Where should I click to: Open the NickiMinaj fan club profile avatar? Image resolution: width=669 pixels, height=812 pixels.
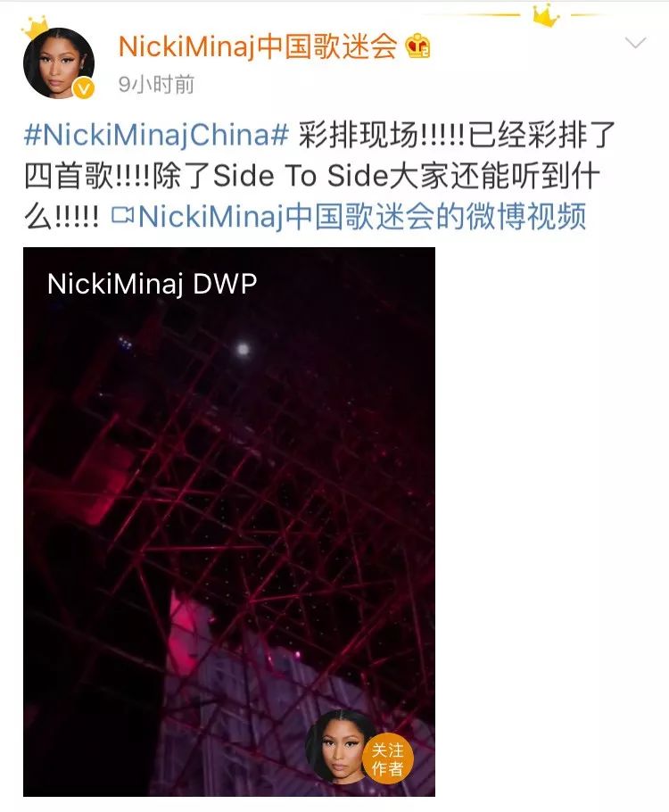(59, 62)
